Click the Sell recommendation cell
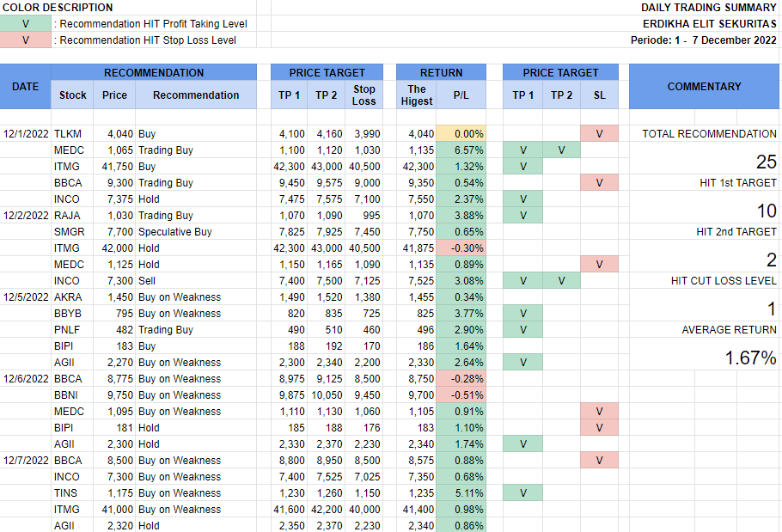782x532 pixels. tap(148, 281)
